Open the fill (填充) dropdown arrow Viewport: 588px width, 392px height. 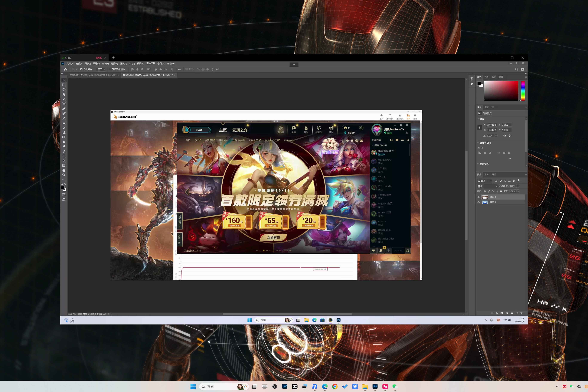[x=518, y=191]
